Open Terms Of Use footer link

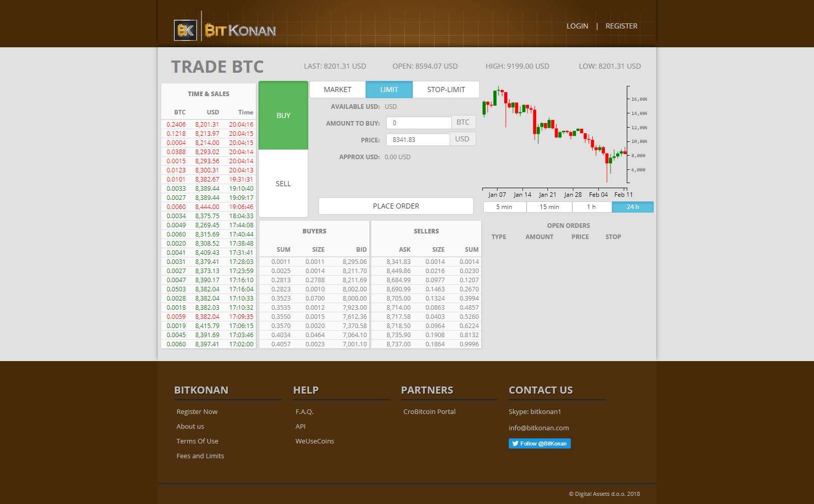click(197, 441)
